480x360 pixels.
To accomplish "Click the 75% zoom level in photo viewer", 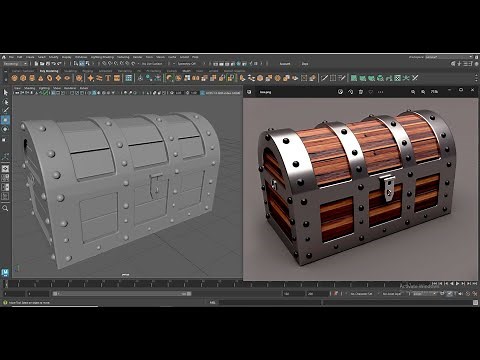I will pyautogui.click(x=434, y=92).
